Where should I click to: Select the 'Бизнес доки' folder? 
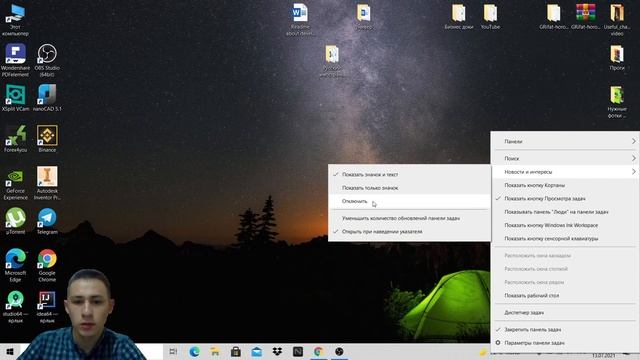(459, 17)
